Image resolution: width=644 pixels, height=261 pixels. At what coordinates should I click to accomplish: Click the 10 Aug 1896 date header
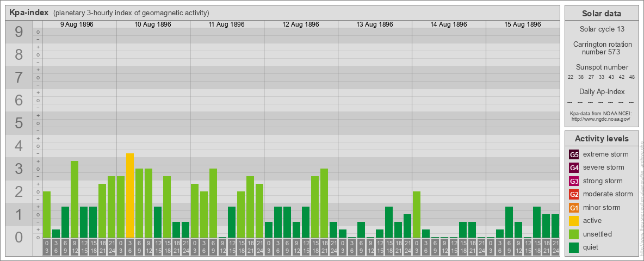tap(153, 24)
